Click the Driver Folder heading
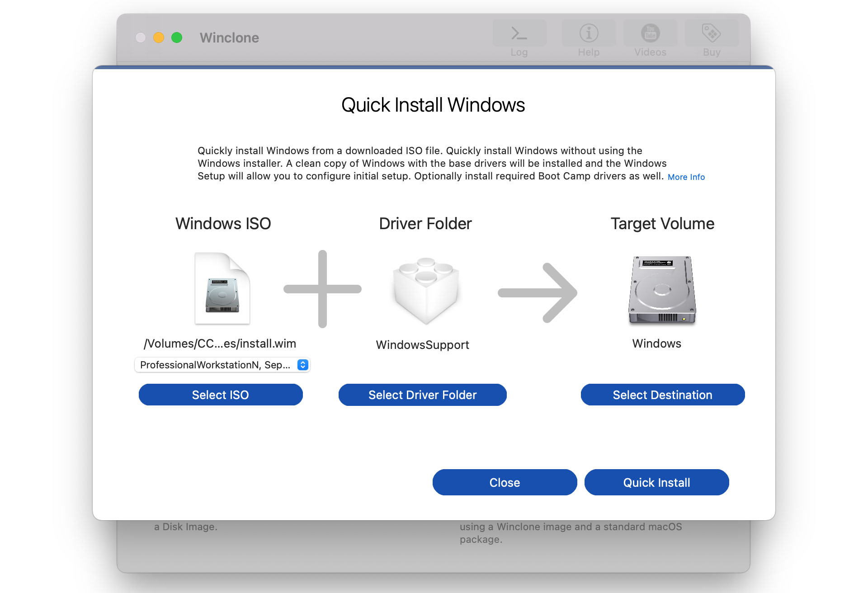 coord(425,224)
